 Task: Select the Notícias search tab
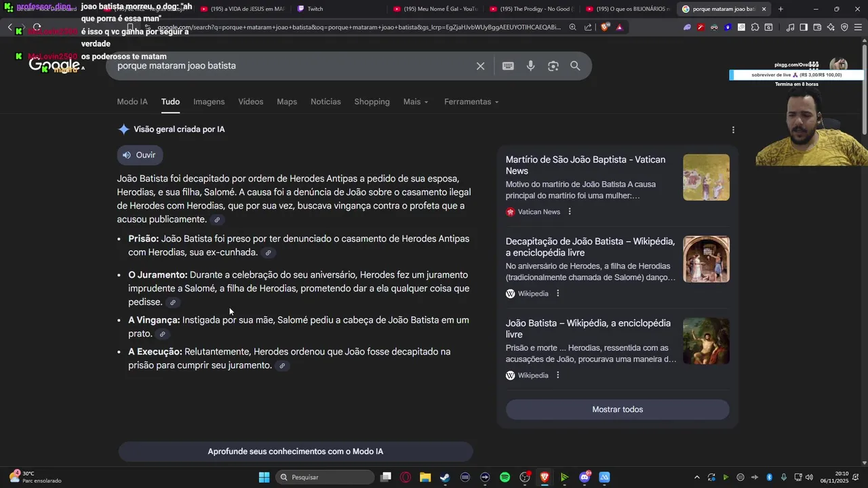(x=325, y=102)
